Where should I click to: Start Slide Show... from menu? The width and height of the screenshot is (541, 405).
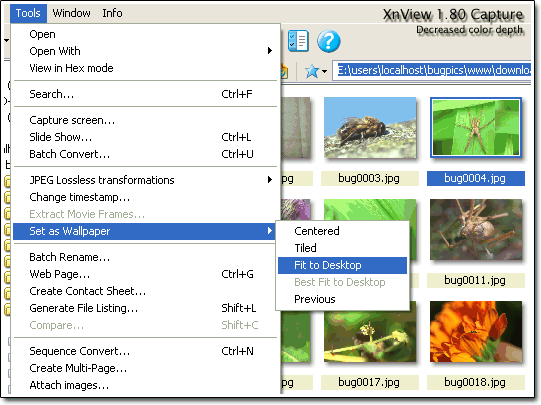pyautogui.click(x=145, y=137)
